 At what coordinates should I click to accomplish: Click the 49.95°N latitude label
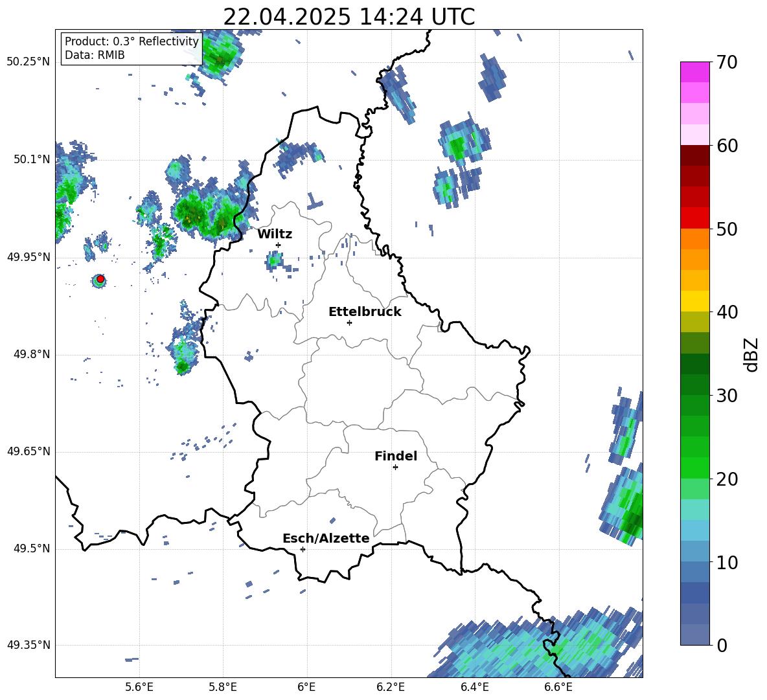29,257
